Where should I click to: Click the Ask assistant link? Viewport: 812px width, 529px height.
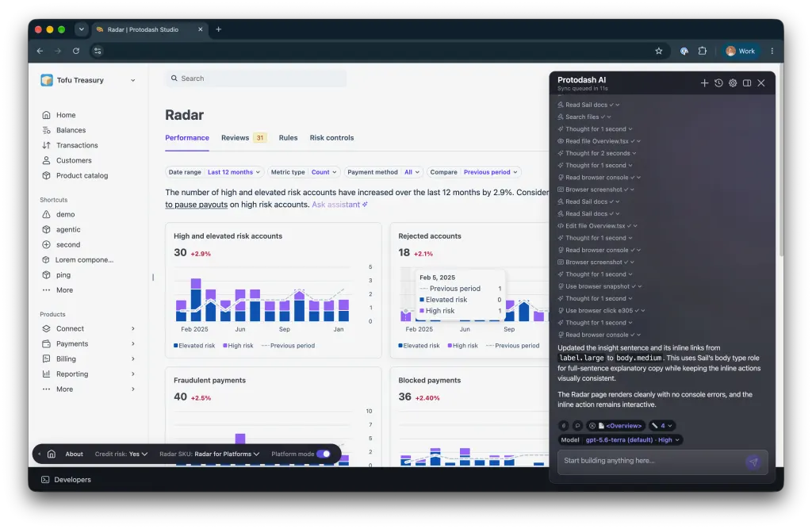pos(339,205)
